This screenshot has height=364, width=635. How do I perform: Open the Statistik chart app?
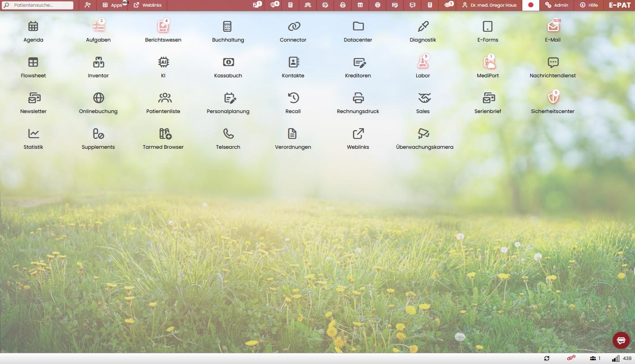coord(33,138)
